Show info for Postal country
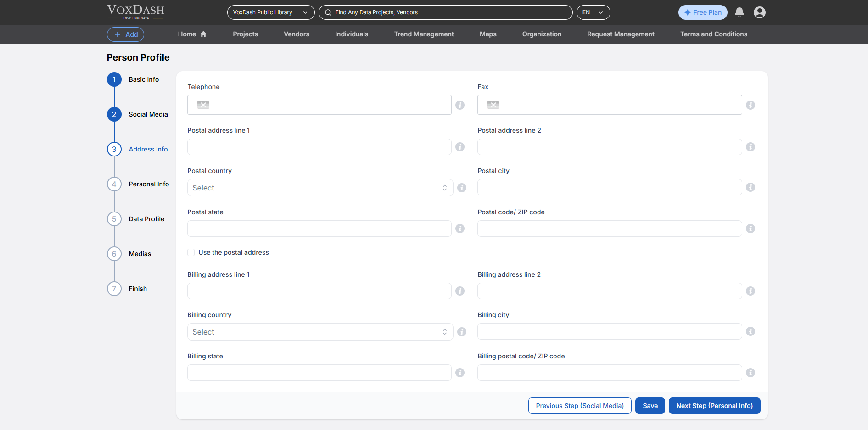The image size is (868, 430). pos(462,188)
